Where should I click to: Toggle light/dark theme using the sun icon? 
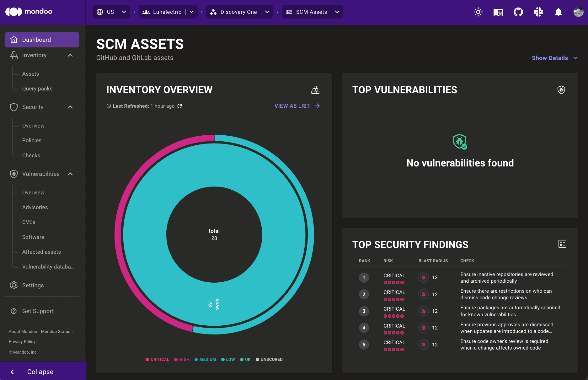pos(478,12)
